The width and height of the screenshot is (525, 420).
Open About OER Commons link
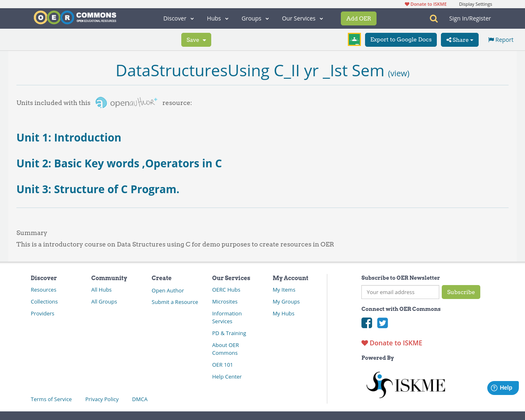pyautogui.click(x=226, y=349)
